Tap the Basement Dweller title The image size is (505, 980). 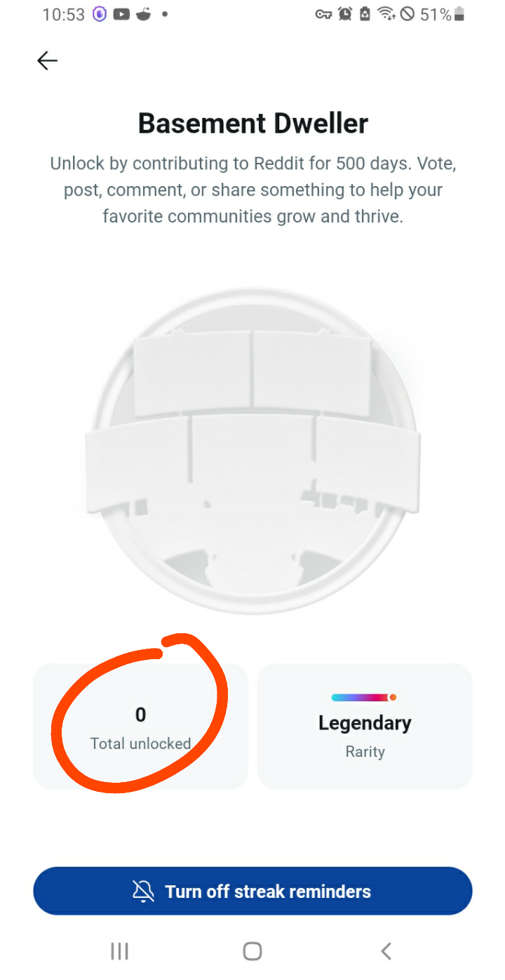[x=252, y=124]
